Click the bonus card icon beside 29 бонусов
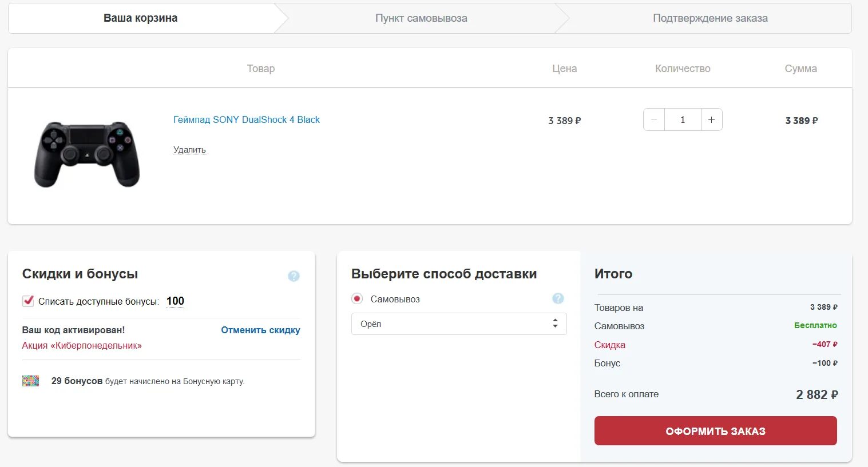 pyautogui.click(x=30, y=381)
